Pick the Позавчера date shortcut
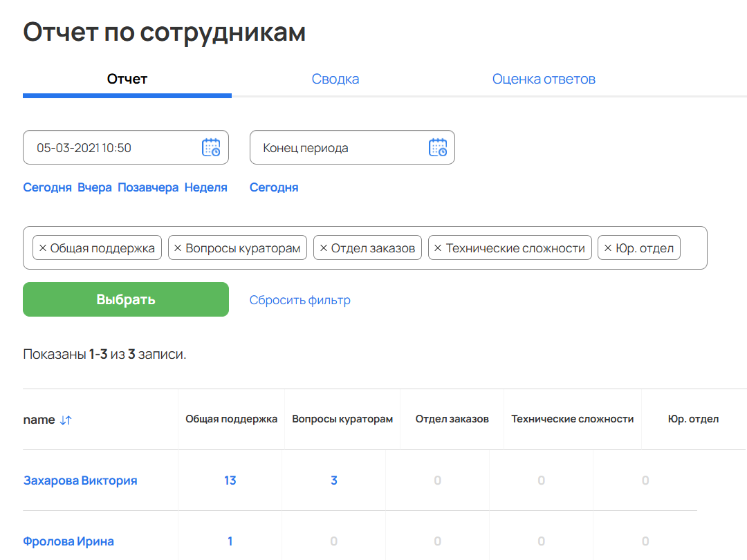 147,187
